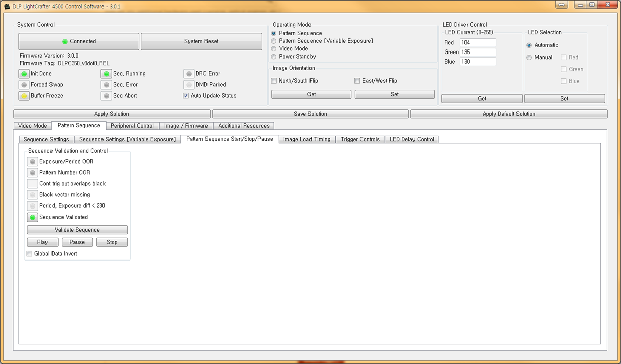
Task: Select Pattern Sequence operating mode
Action: 274,33
